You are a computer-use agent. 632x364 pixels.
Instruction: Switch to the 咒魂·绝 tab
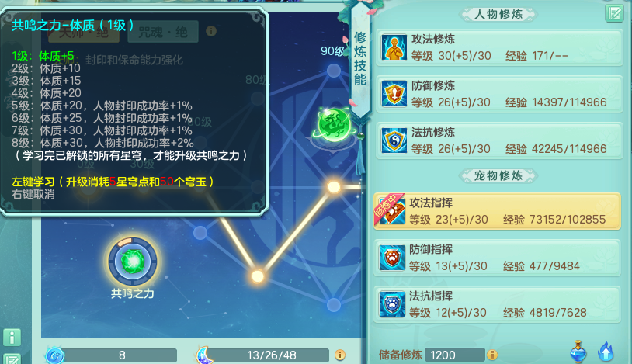[163, 32]
